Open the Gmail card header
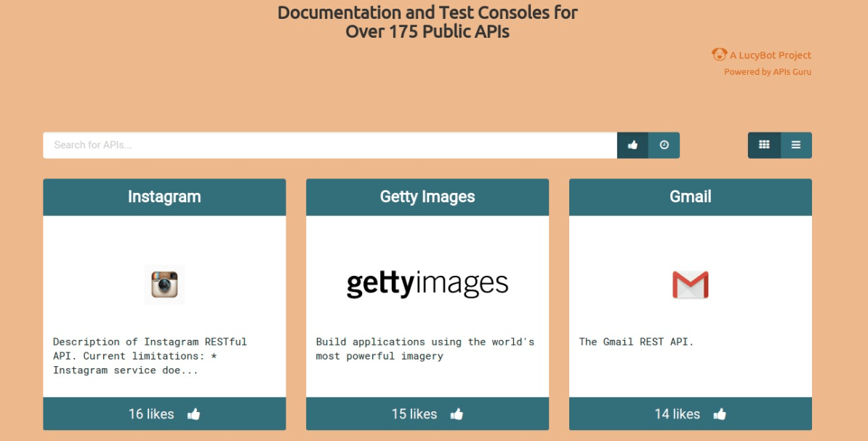 point(691,196)
